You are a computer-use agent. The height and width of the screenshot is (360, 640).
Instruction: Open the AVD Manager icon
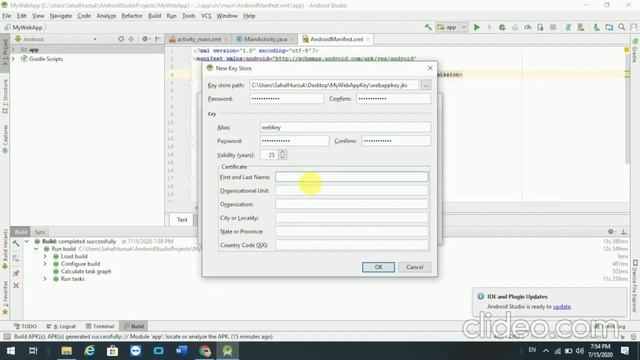pyautogui.click(x=581, y=27)
